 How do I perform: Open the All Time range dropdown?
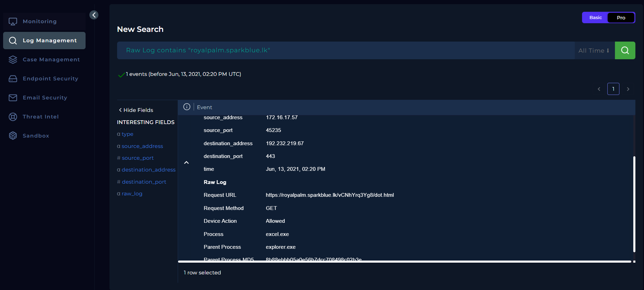594,51
